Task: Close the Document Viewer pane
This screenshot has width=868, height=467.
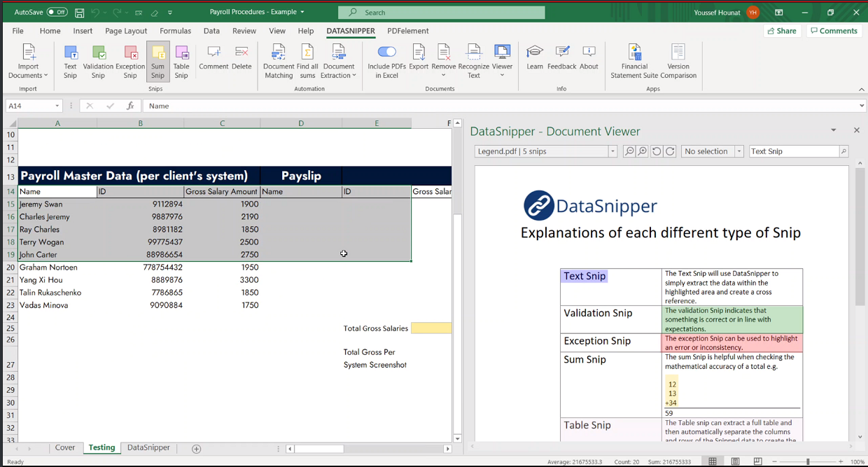Action: (x=856, y=130)
